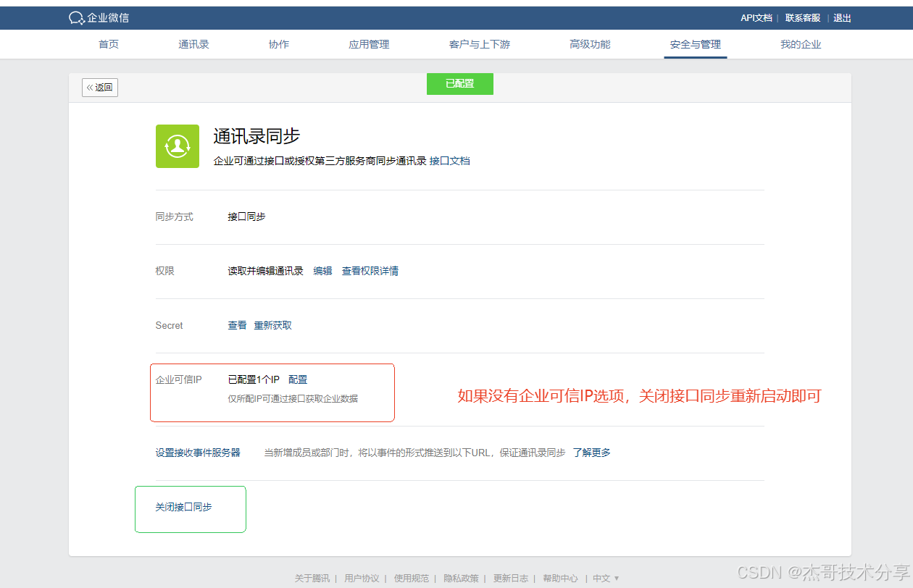This screenshot has height=588, width=913.
Task: Open the API文档 link in header
Action: [756, 18]
